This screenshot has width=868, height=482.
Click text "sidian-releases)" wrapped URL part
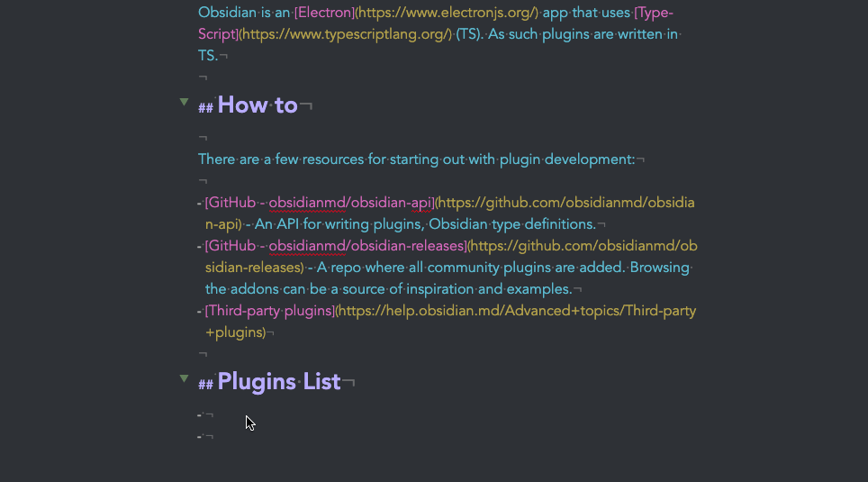pos(255,268)
